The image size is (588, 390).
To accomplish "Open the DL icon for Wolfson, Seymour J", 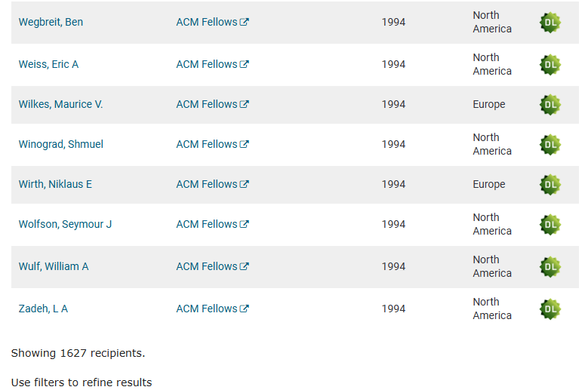I will pyautogui.click(x=550, y=225).
